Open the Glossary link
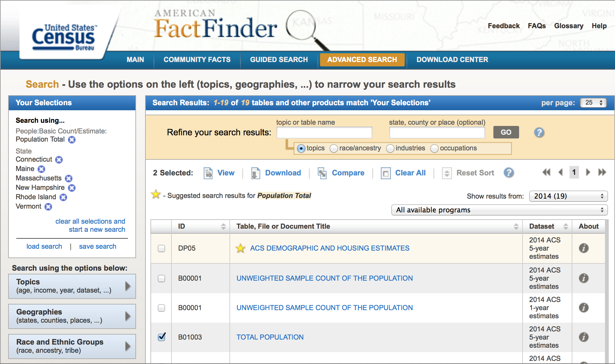Viewport: 615px width, 364px height. (x=569, y=26)
